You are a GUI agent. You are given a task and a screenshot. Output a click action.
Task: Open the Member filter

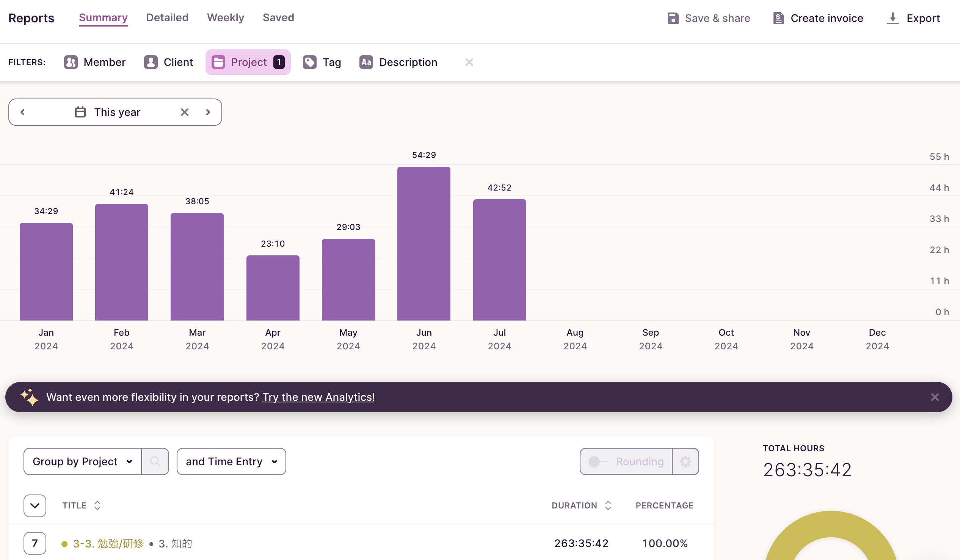(95, 62)
